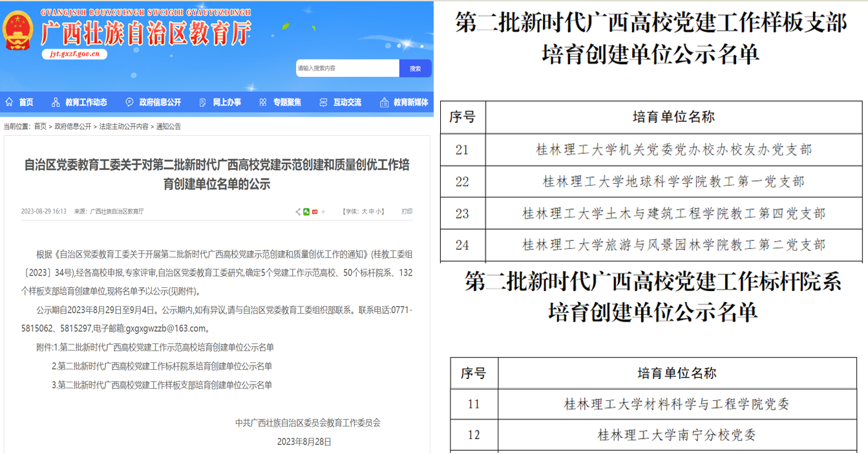This screenshot has width=868, height=454.
Task: Share article via green WeChat icon
Action: [x=306, y=211]
